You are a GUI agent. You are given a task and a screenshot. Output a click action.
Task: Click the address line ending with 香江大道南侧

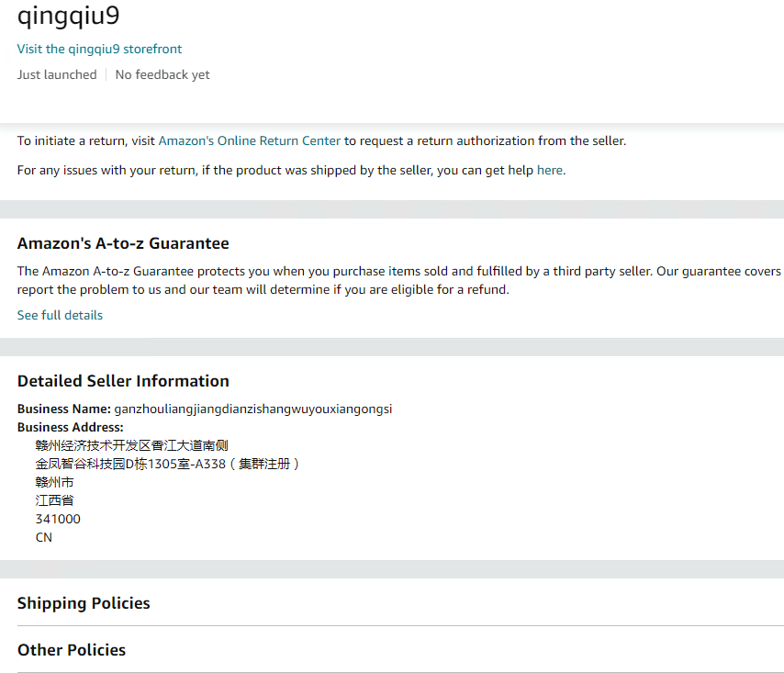131,445
